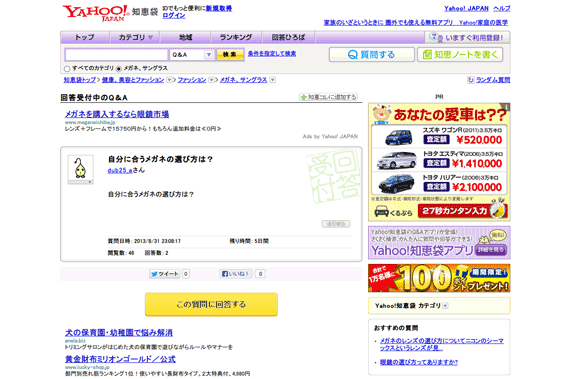Image resolution: width=570 pixels, height=379 pixels.
Task: Click the メガネ、サングラス breadcrumb link
Action: (x=244, y=80)
